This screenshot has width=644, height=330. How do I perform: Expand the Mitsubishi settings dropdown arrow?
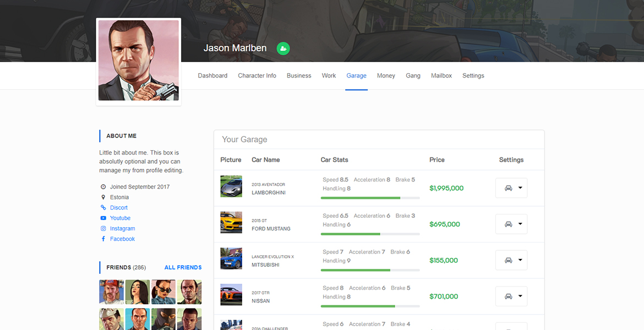[520, 260]
